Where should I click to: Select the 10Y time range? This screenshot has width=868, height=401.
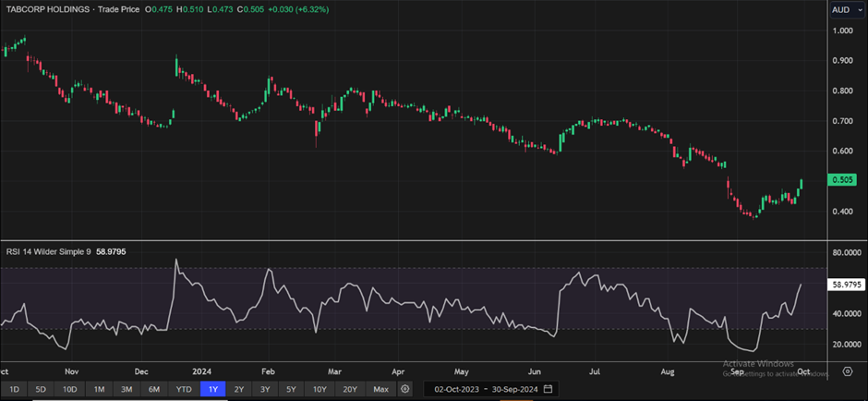pyautogui.click(x=319, y=389)
